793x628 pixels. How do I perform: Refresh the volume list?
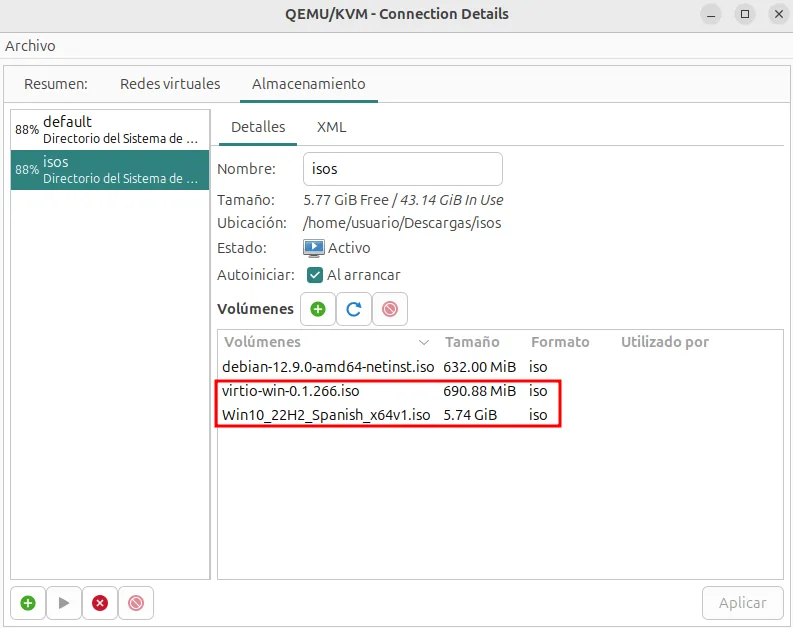[x=354, y=309]
